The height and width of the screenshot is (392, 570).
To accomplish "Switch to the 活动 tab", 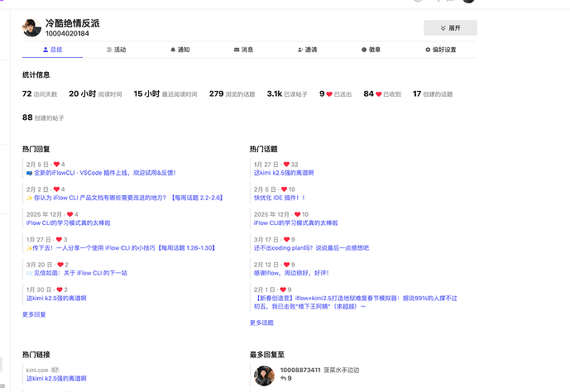I will click(116, 50).
